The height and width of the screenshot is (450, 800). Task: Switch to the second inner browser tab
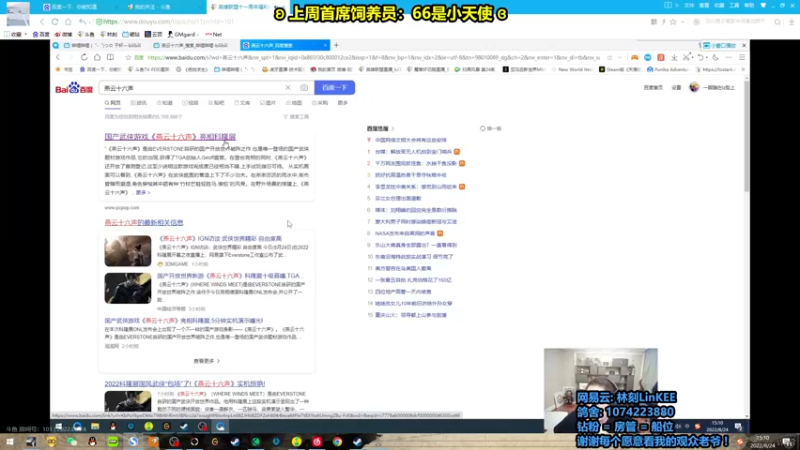(194, 45)
